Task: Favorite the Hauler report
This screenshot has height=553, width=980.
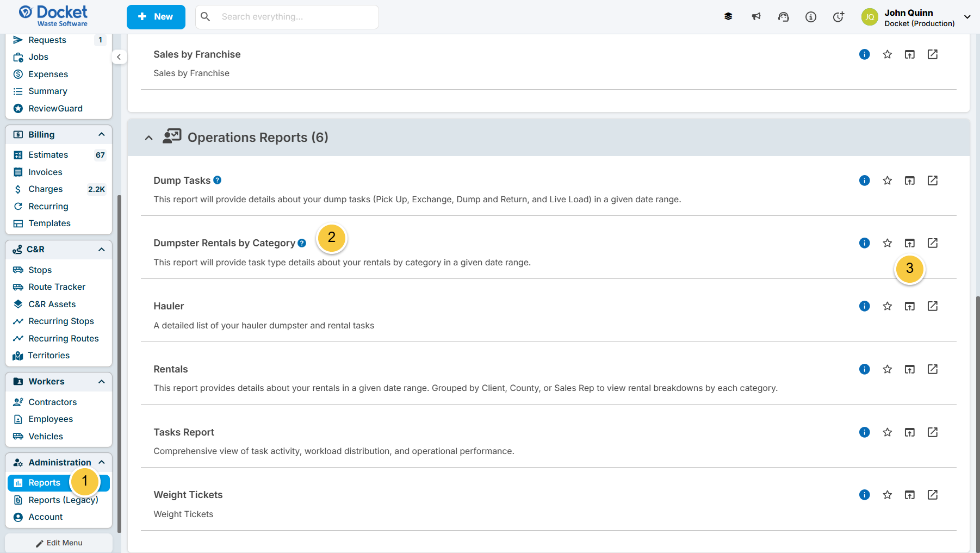Action: point(888,306)
